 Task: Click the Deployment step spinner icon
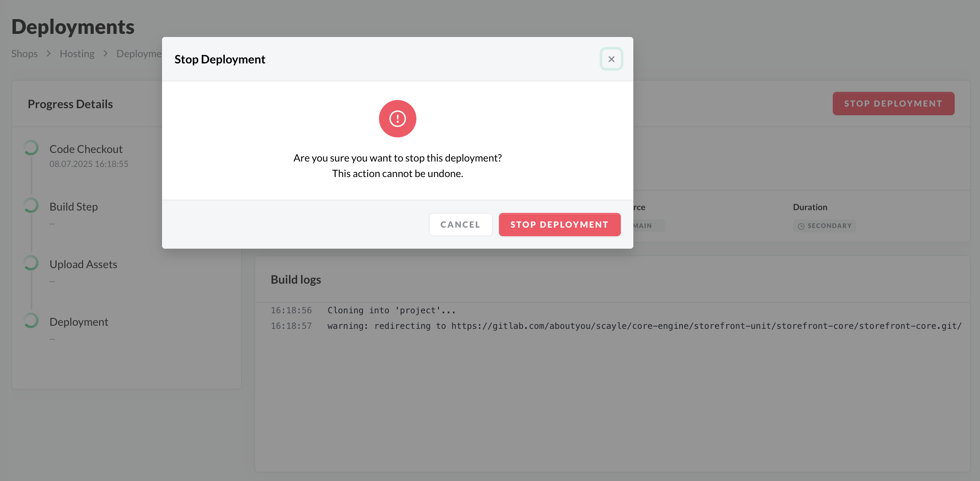[x=31, y=321]
